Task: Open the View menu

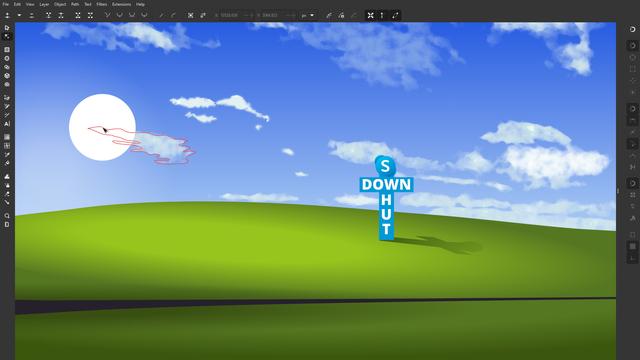Action: 30,4
